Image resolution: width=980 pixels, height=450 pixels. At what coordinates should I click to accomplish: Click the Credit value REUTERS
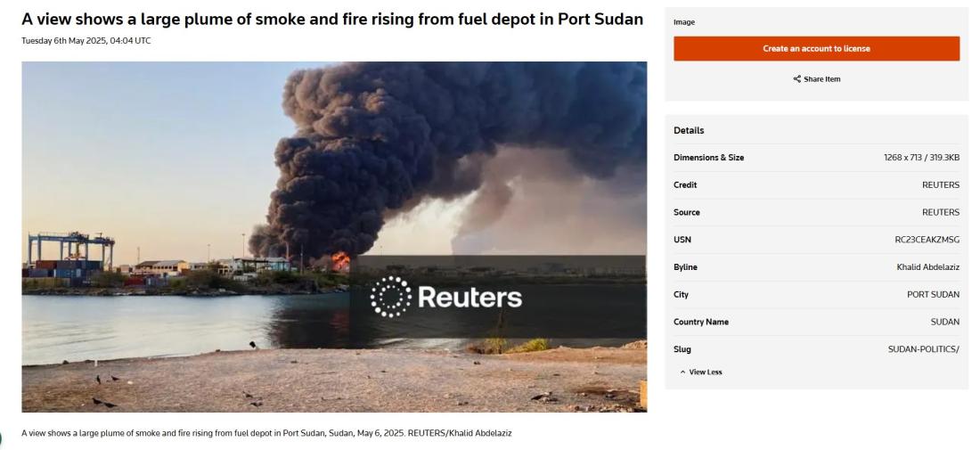point(941,185)
